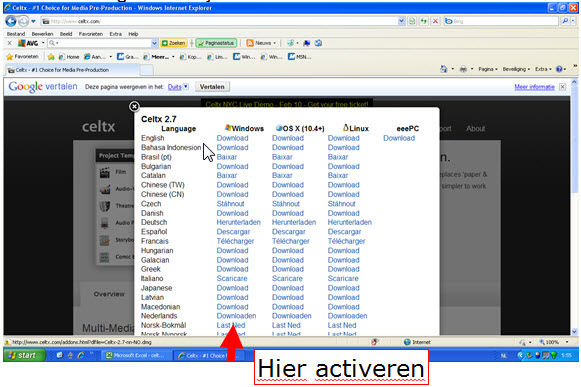This screenshot has width=581, height=387.
Task: Toggle the Compatibility View page icon
Action: 412,21
